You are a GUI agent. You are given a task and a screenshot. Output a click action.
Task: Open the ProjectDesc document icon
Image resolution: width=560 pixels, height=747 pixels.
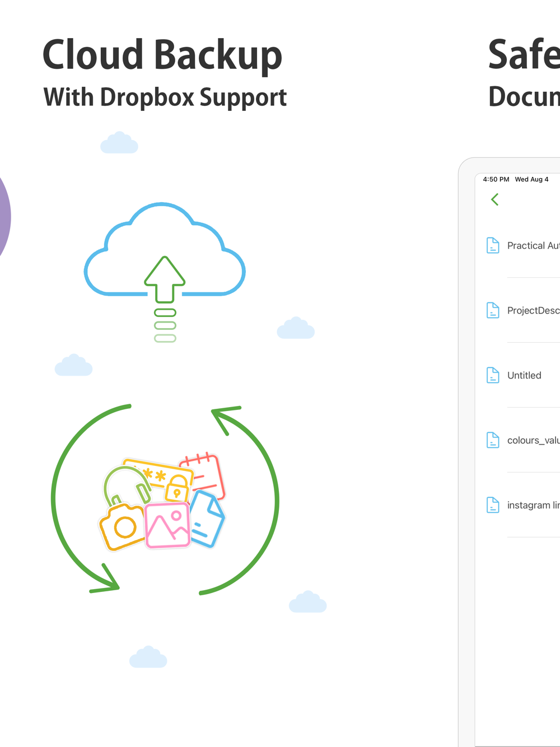pos(493,310)
